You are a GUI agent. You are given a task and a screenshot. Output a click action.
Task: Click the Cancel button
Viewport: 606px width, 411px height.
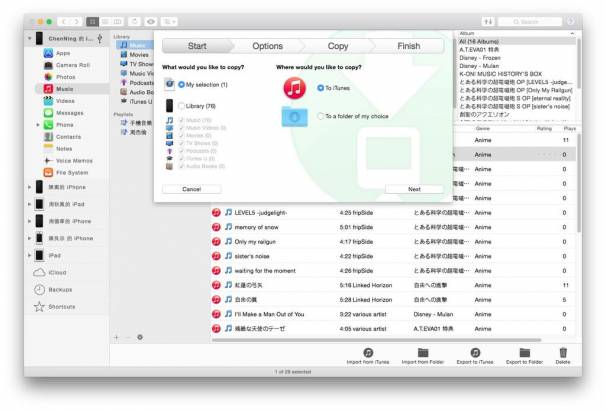click(191, 189)
